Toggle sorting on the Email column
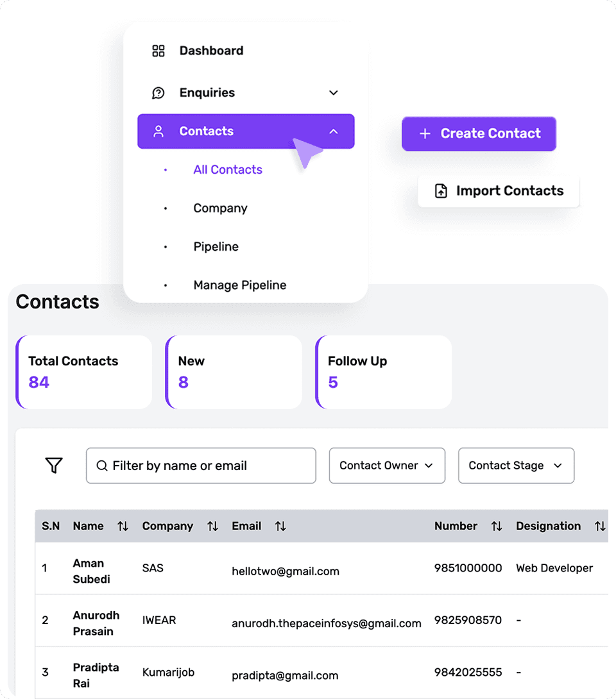616x699 pixels. click(x=280, y=526)
